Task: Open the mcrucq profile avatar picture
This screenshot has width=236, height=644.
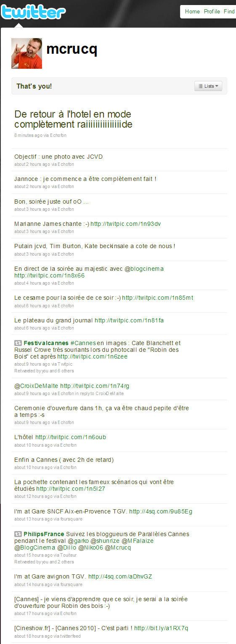Action: click(27, 53)
